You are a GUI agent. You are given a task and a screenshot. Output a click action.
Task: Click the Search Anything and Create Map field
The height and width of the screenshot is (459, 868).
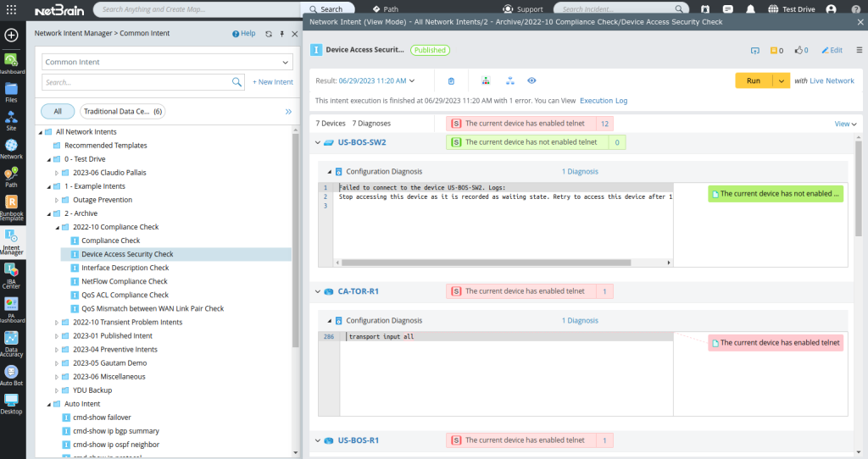(197, 9)
